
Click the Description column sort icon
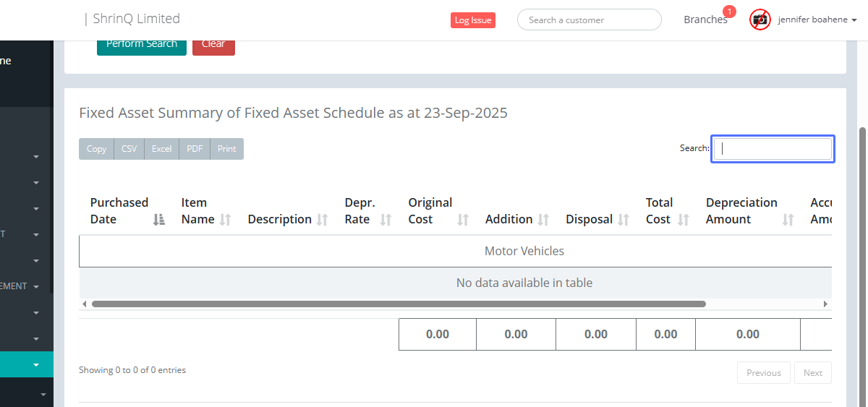point(323,220)
